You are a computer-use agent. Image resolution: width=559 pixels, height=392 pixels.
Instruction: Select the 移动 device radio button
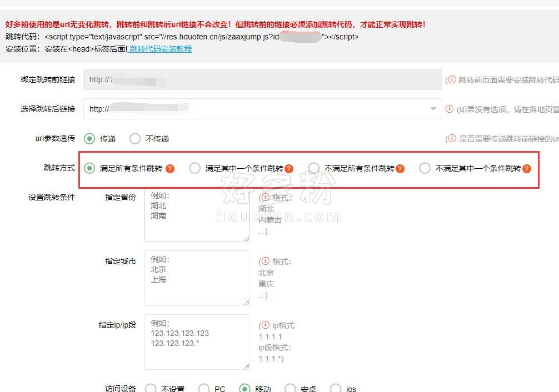pyautogui.click(x=244, y=389)
